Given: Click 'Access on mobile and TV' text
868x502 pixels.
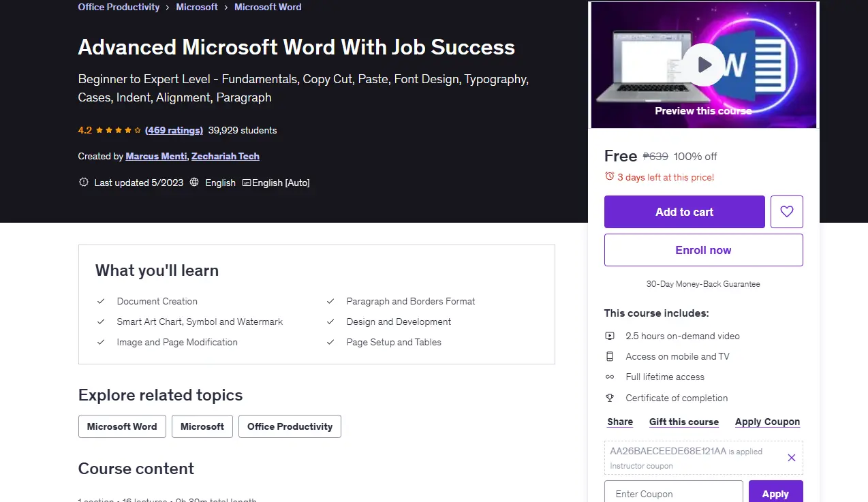Looking at the screenshot, I should pyautogui.click(x=677, y=356).
